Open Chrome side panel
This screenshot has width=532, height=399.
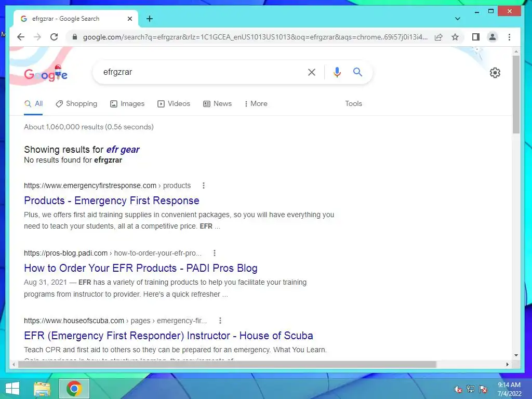[x=476, y=37]
